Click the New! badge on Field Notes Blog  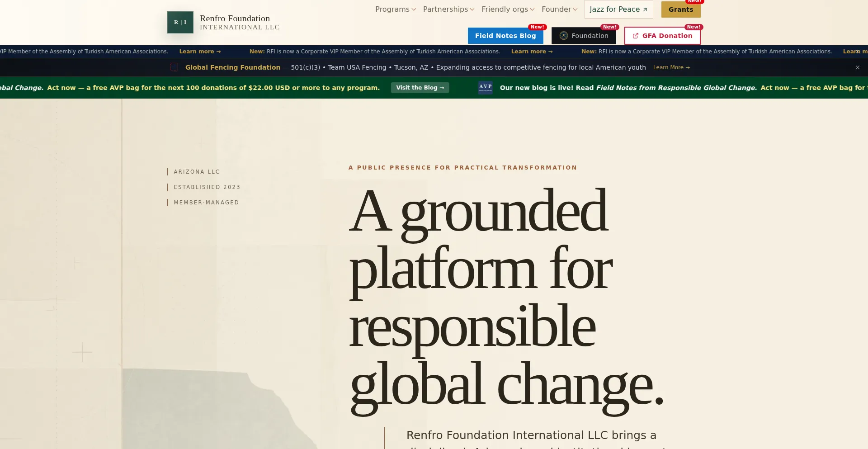[x=537, y=27]
